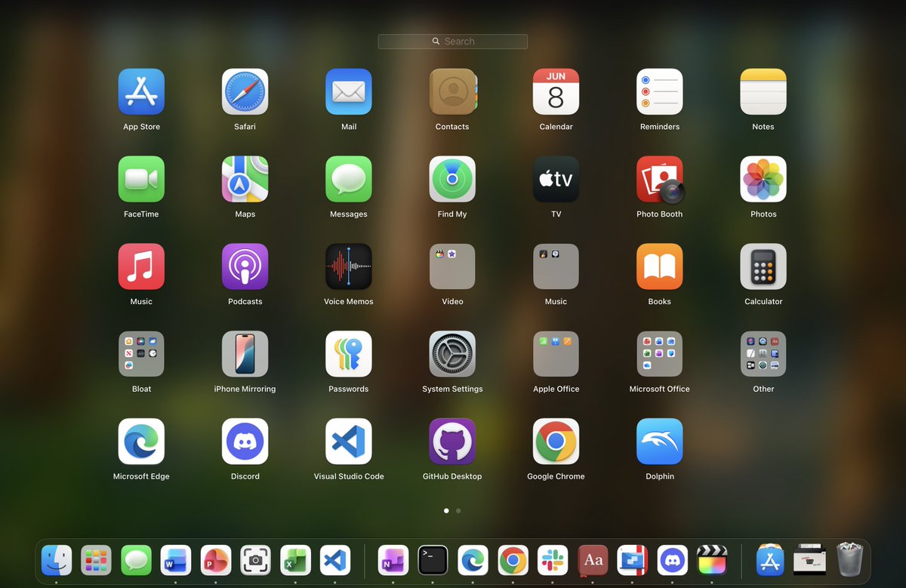
Task: Open Slack from the Dock
Action: point(553,560)
